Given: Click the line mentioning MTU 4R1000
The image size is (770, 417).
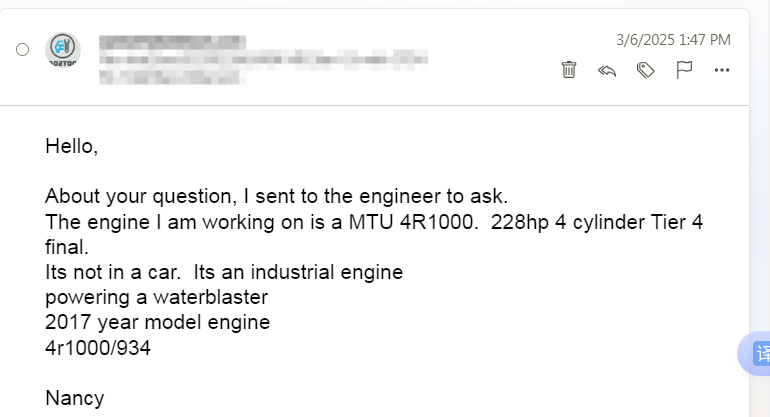Looking at the screenshot, I should tap(374, 234).
